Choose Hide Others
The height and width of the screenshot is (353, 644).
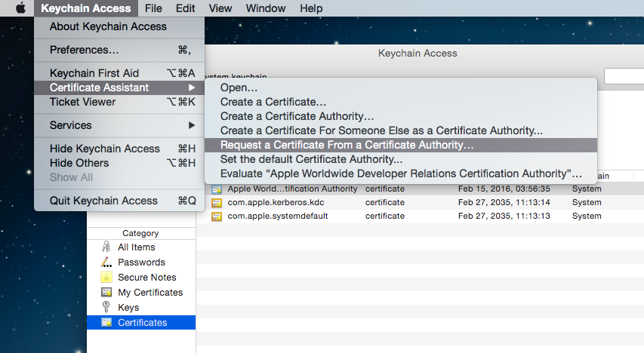(x=119, y=163)
